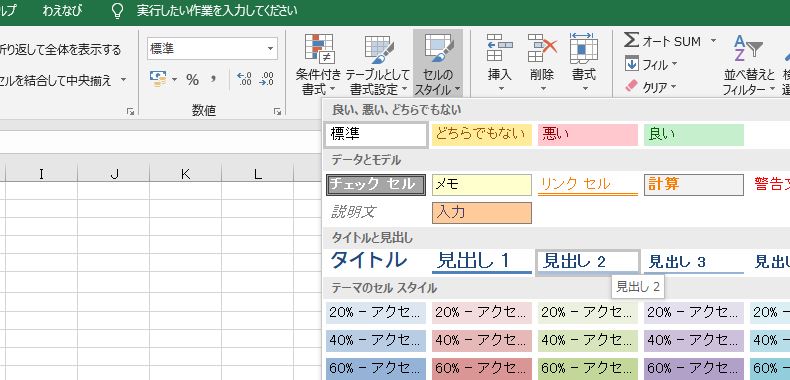
Task: Apply green 40% - アクセント style
Action: 587,341
